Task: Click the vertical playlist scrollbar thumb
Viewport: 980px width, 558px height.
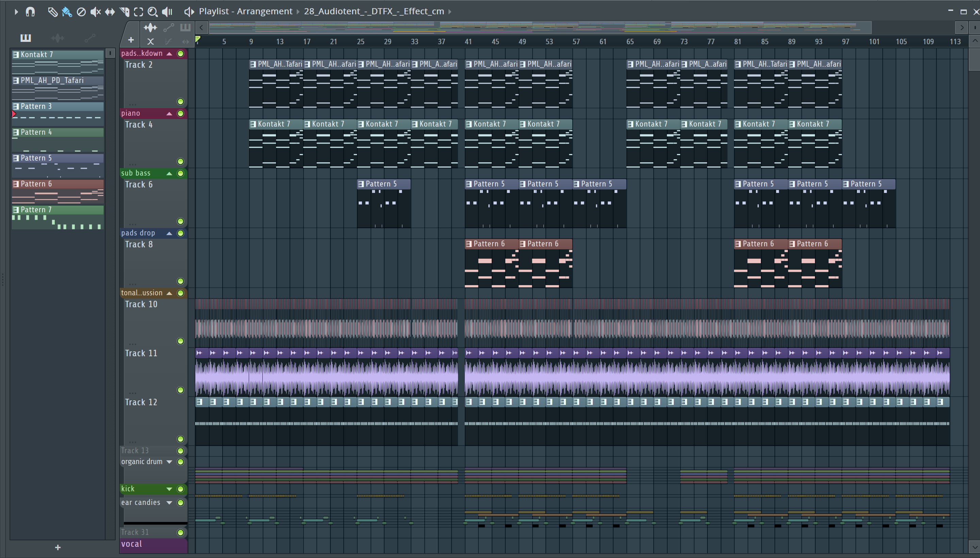Action: pyautogui.click(x=974, y=60)
